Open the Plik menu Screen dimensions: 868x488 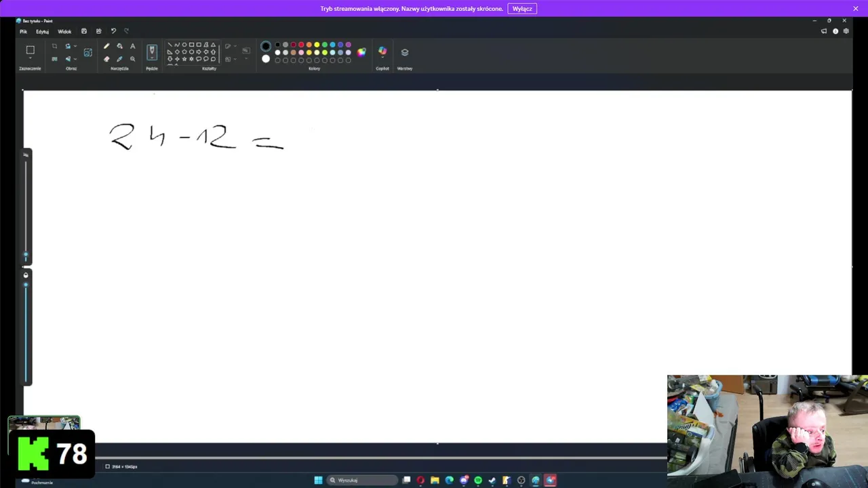pos(23,31)
